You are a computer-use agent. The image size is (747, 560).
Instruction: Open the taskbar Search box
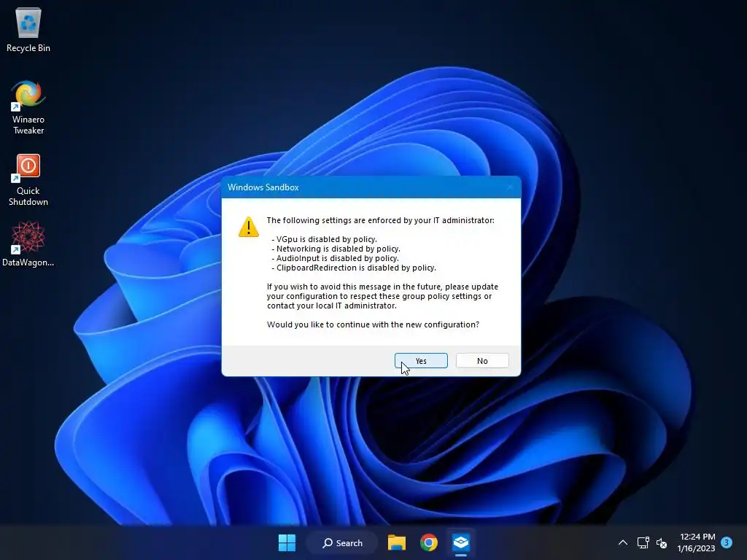(342, 542)
